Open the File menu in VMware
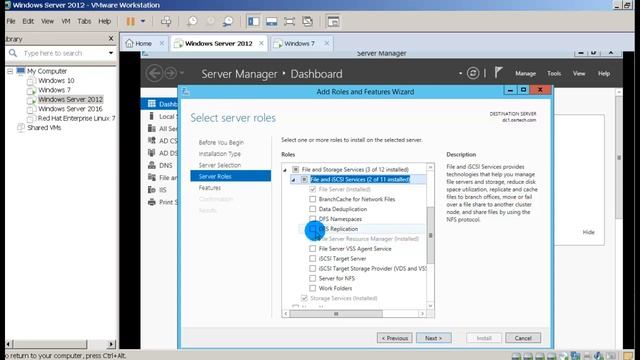Image resolution: width=640 pixels, height=360 pixels. tap(11, 21)
